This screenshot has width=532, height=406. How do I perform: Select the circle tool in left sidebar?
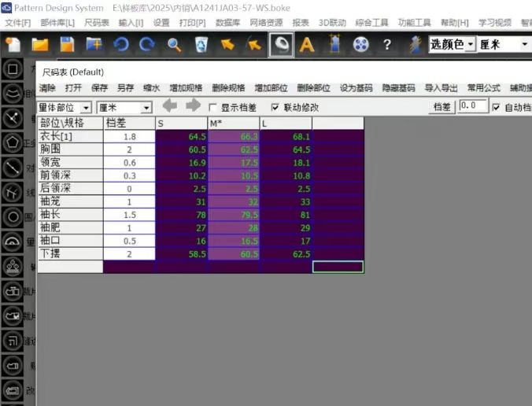[x=13, y=216]
